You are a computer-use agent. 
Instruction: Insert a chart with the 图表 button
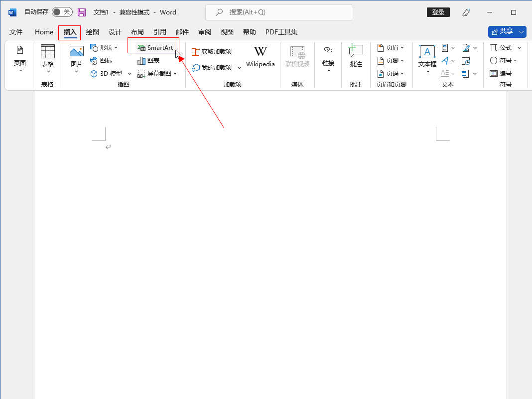(x=148, y=61)
